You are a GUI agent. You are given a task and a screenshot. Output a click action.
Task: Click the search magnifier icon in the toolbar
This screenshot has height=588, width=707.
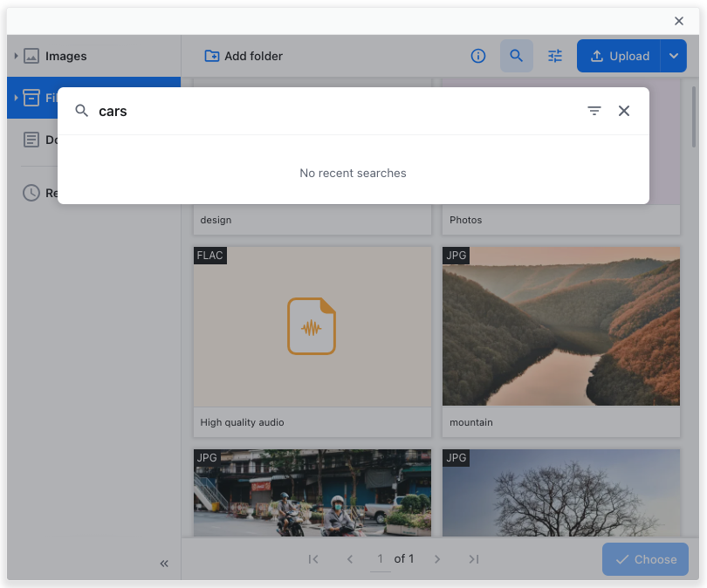pyautogui.click(x=517, y=56)
